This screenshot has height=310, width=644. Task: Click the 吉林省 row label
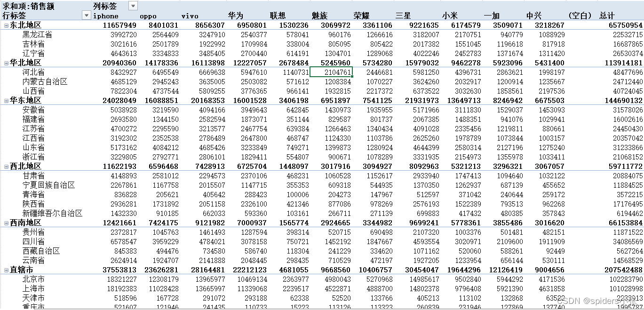click(33, 44)
